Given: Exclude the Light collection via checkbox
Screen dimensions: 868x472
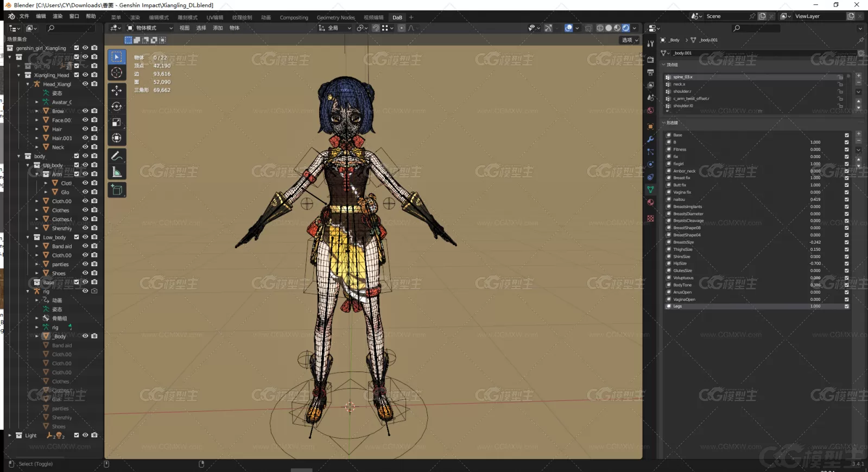Looking at the screenshot, I should pyautogui.click(x=76, y=435).
